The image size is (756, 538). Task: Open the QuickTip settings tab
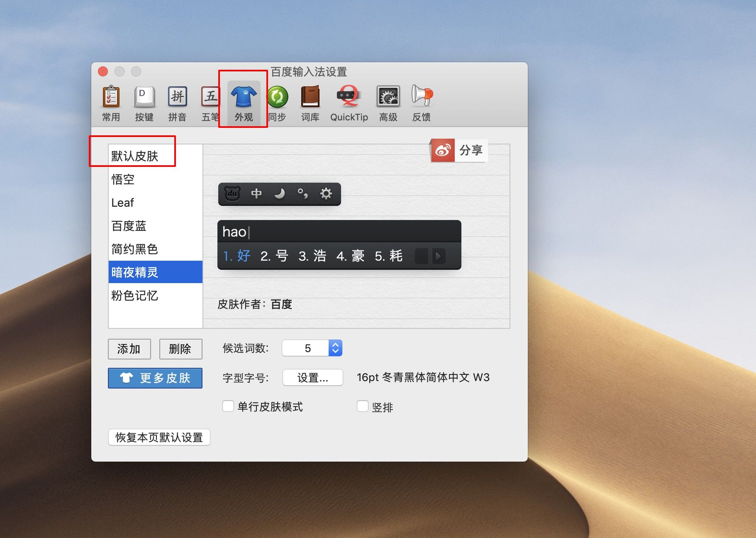click(x=349, y=103)
